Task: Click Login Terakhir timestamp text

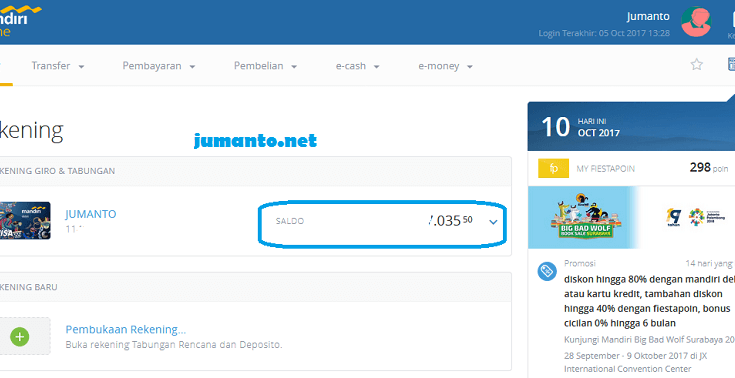Action: (604, 33)
